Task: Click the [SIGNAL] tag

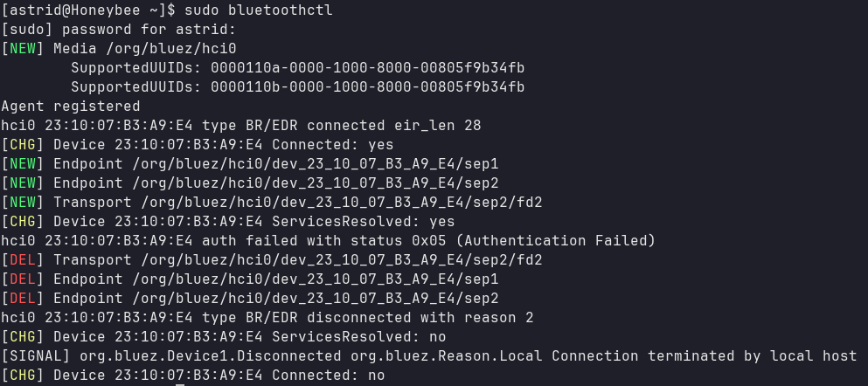Action: coord(36,356)
